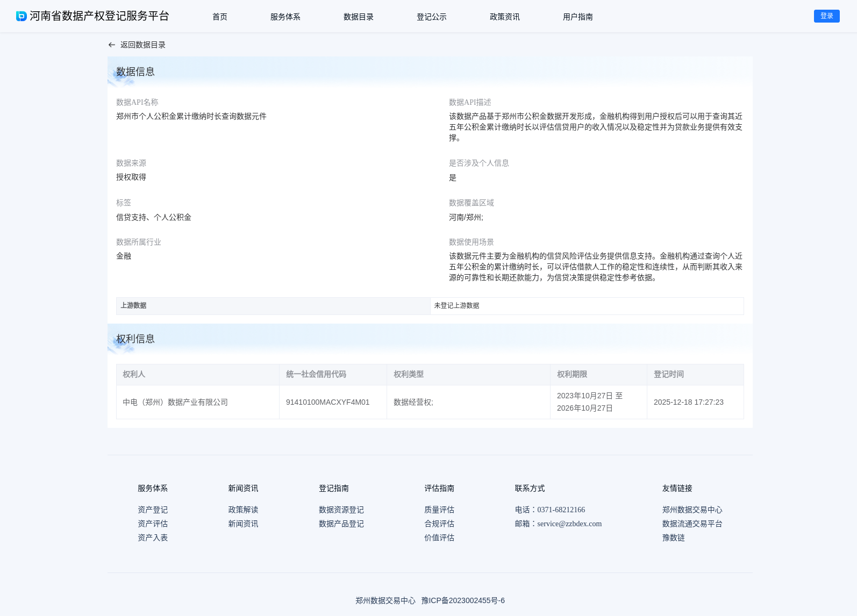857x616 pixels.
Task: Click the 权利类型 column header
Action: click(468, 375)
